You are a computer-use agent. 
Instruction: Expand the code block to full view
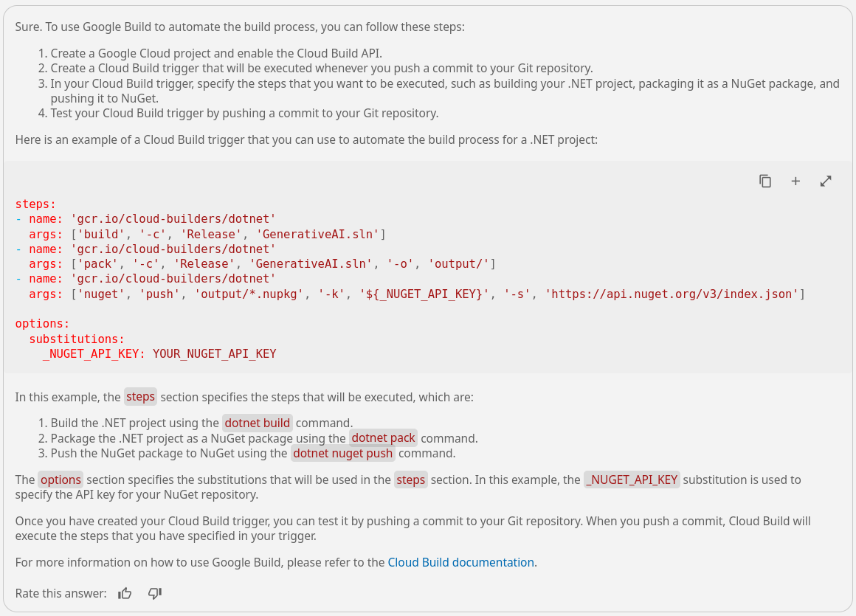[826, 181]
